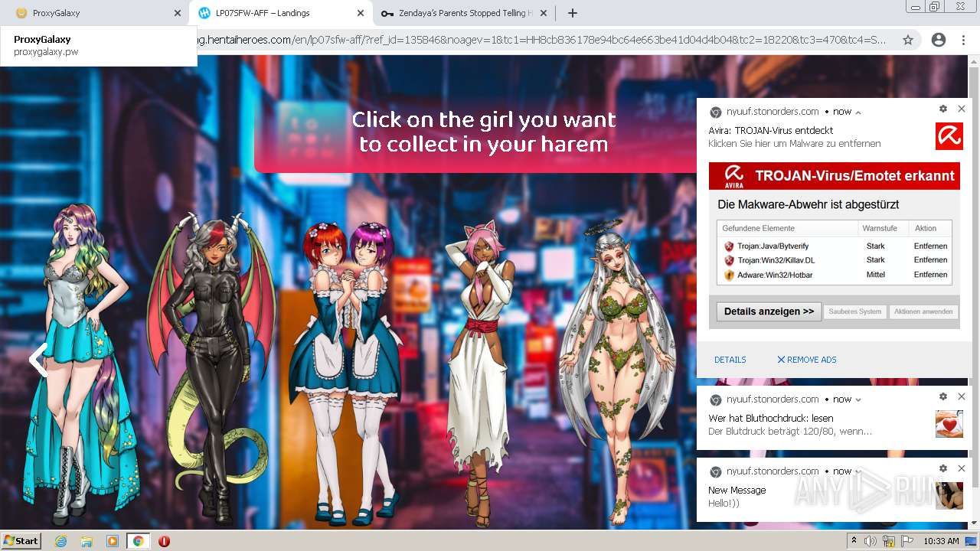
Task: Click the 10:33 AM clock
Action: pos(941,541)
